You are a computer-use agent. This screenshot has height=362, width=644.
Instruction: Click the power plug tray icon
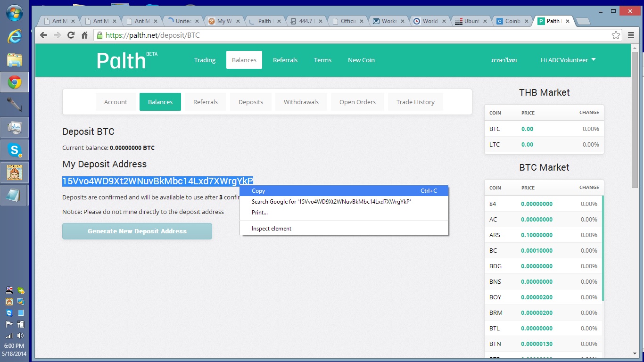(20, 324)
